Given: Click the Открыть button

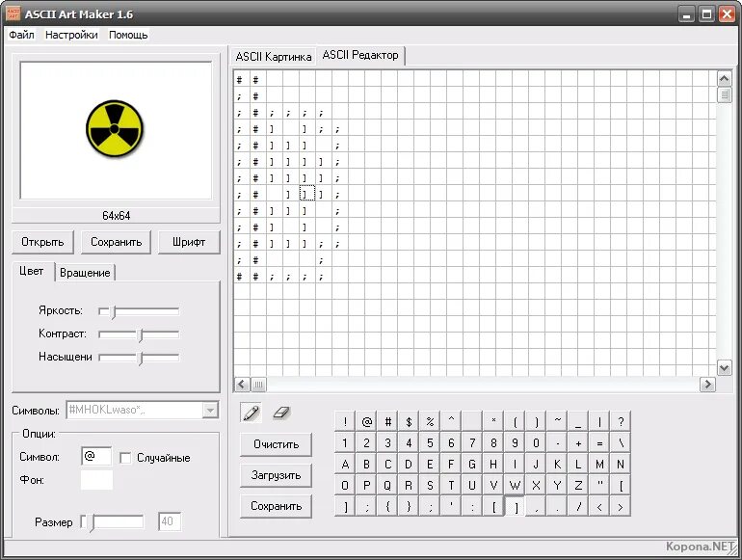Looking at the screenshot, I should tap(43, 242).
